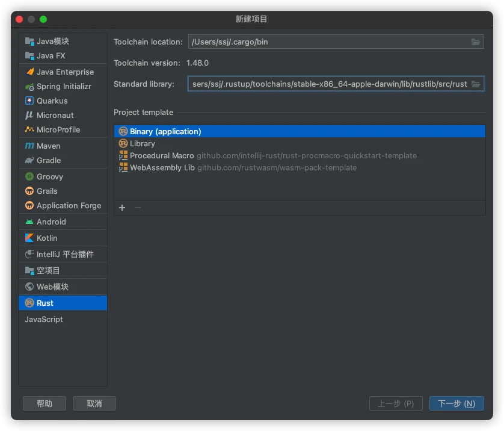This screenshot has width=504, height=431.
Task: Select the Binary (application) template text
Action: coord(165,132)
